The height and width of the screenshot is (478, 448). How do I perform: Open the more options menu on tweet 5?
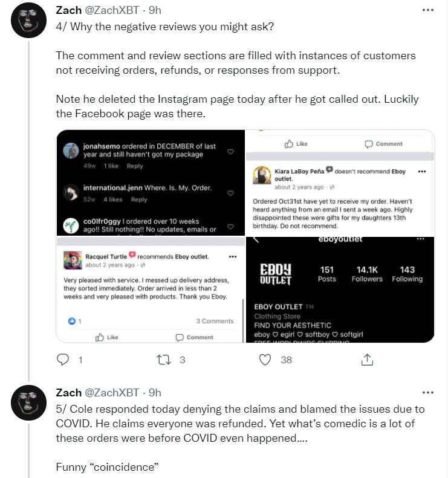pyautogui.click(x=427, y=393)
